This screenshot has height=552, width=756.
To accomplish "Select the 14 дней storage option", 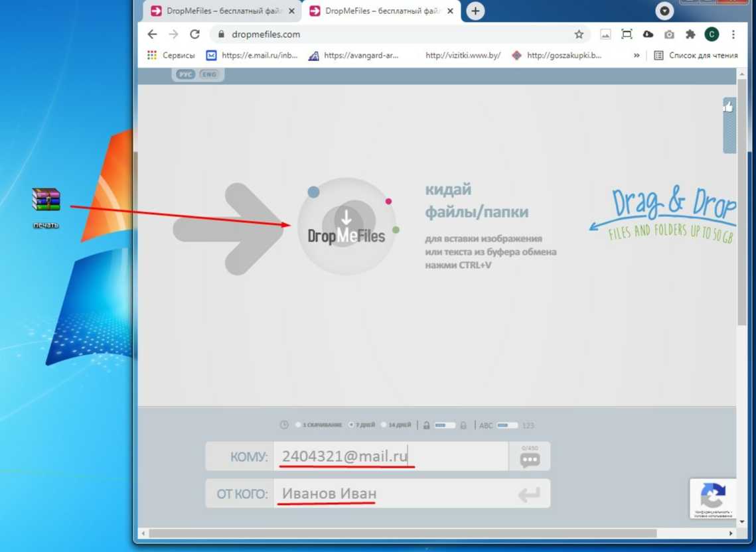I will point(396,425).
